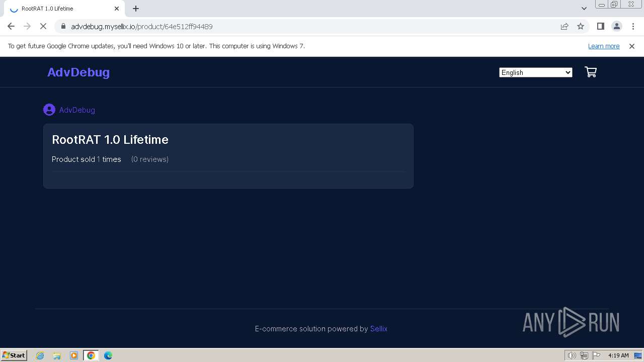Open the network tray icon

[584, 355]
